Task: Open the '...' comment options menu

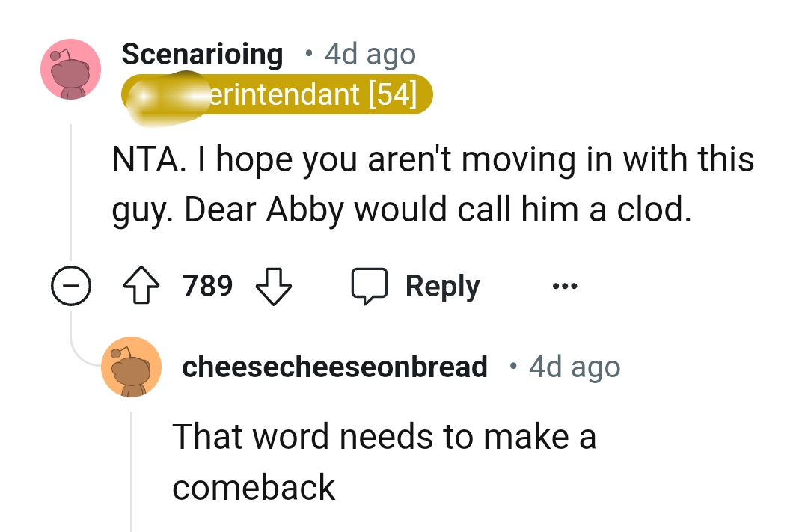Action: [x=565, y=285]
